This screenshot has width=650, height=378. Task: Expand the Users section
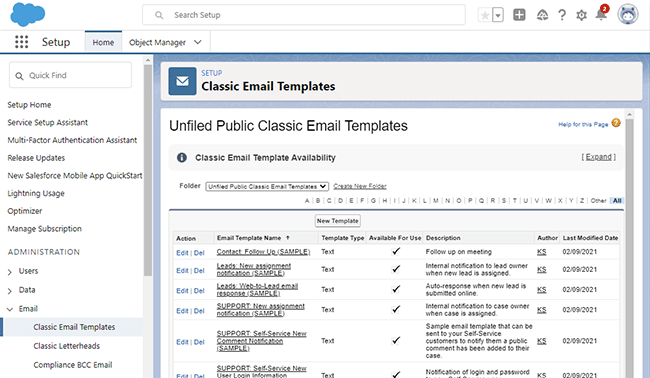pos(10,272)
